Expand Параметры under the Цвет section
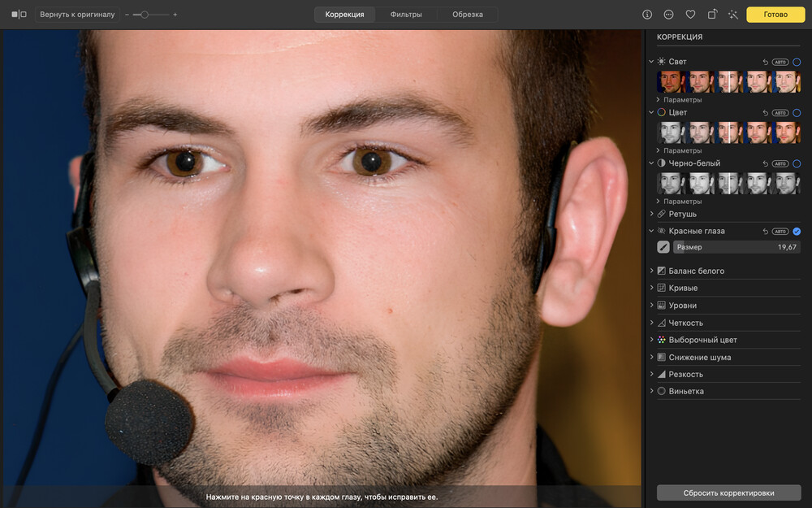The width and height of the screenshot is (812, 508). tap(681, 150)
